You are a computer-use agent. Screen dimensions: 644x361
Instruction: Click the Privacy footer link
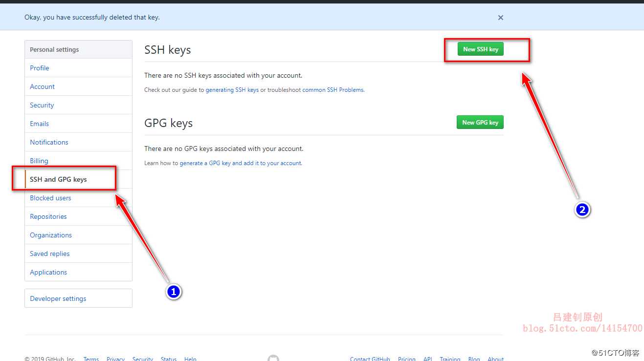(x=115, y=359)
